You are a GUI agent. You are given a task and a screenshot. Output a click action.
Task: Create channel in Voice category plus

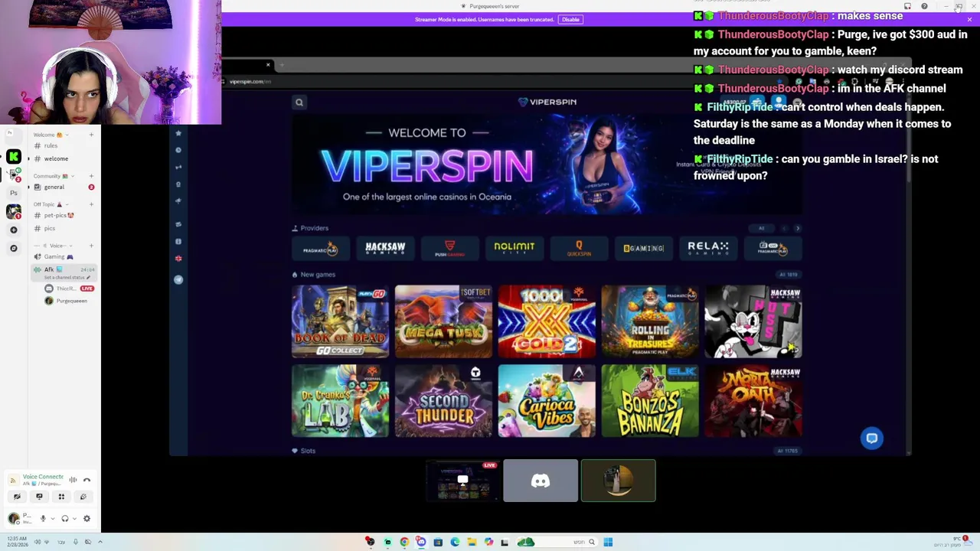(x=91, y=246)
